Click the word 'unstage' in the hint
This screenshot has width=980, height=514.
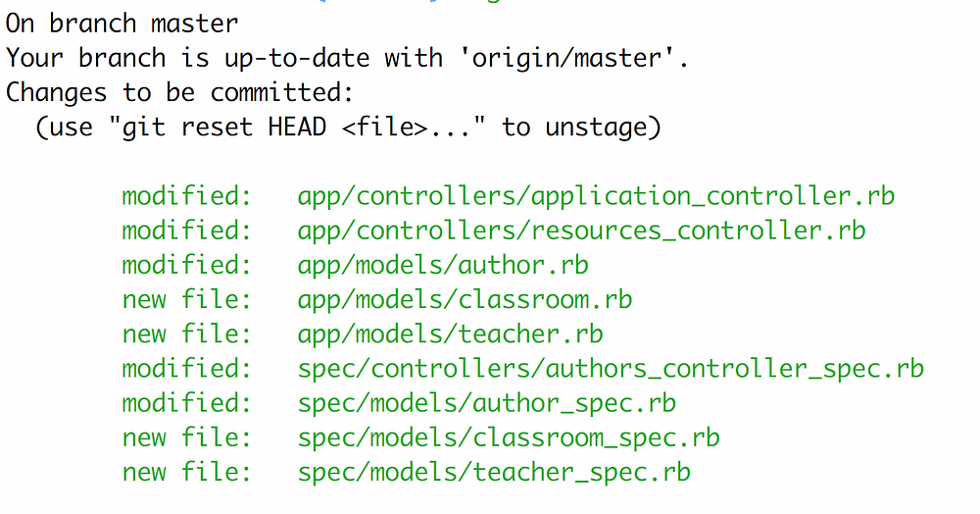click(596, 128)
